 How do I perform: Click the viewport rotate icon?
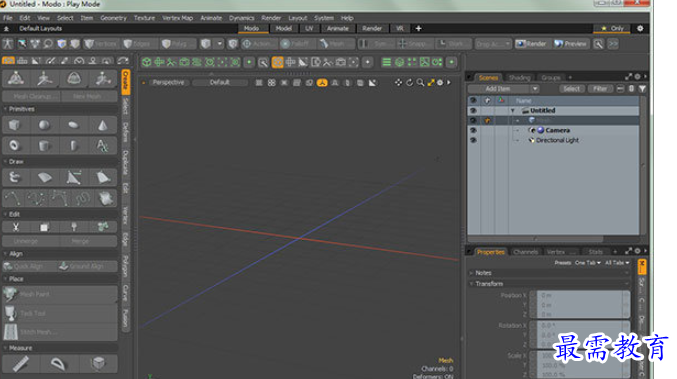[409, 82]
